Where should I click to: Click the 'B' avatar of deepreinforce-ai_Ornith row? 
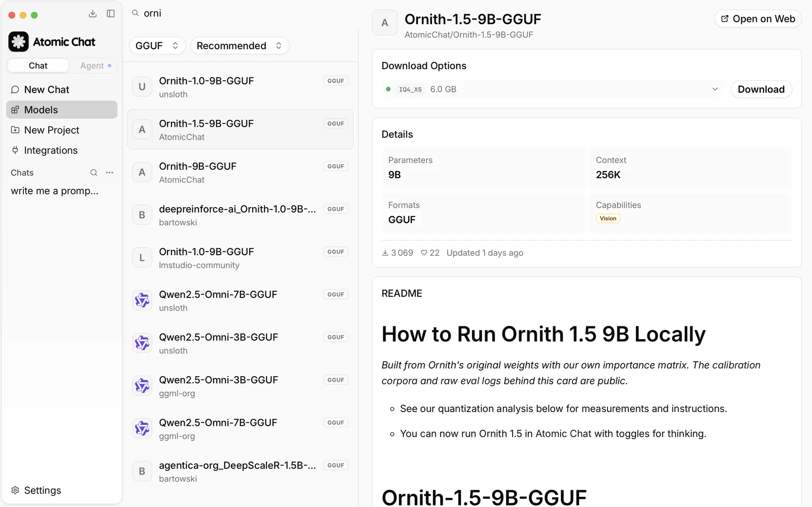(x=142, y=215)
